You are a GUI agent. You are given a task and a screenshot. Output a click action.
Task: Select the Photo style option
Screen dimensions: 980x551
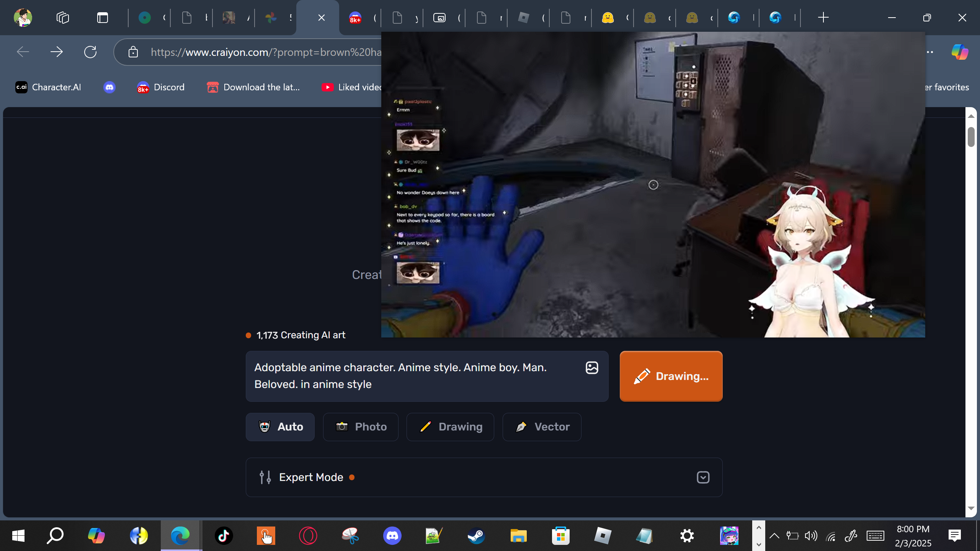pos(361,427)
